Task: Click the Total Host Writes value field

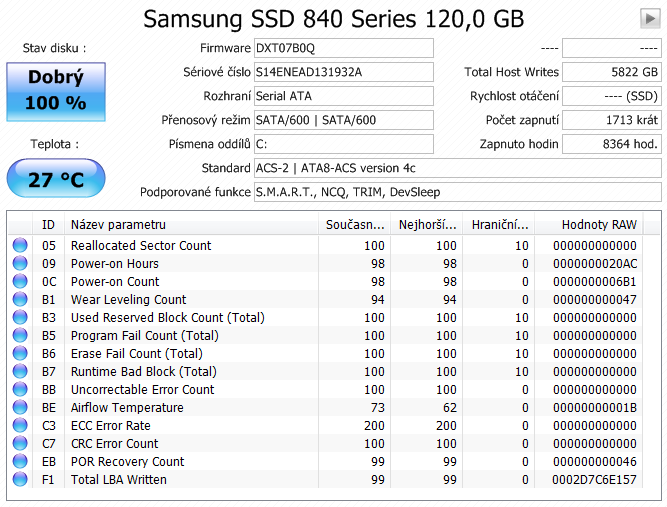Action: [611, 72]
